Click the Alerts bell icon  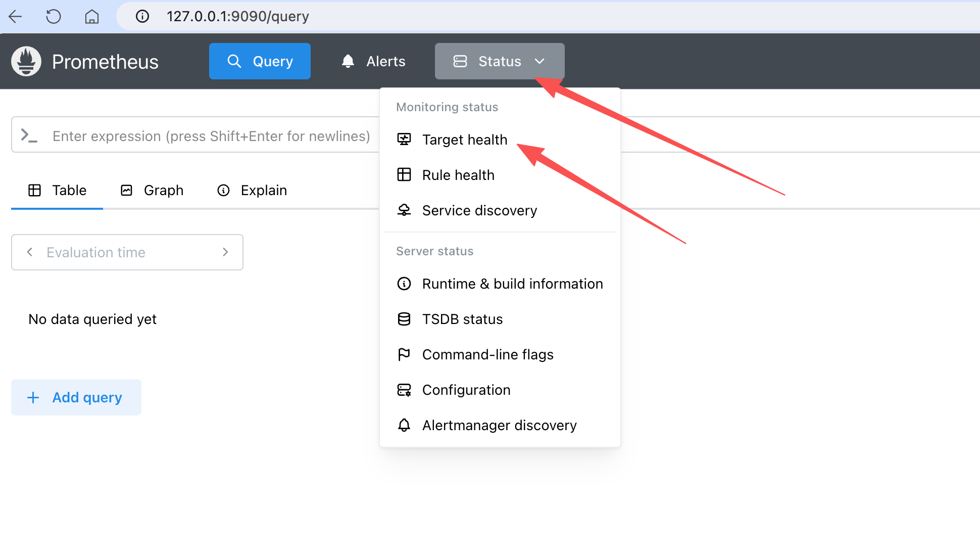(348, 61)
